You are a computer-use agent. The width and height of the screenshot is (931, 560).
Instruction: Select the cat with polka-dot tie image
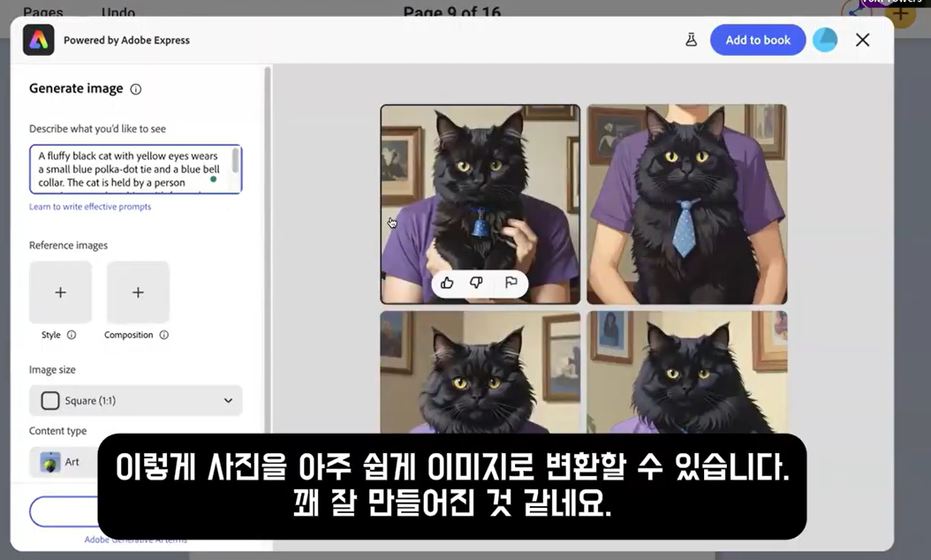pyautogui.click(x=686, y=204)
